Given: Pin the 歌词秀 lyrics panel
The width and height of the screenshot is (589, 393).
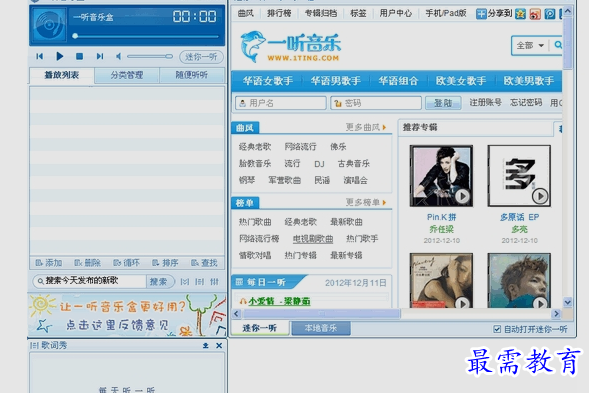Looking at the screenshot, I should tap(205, 345).
